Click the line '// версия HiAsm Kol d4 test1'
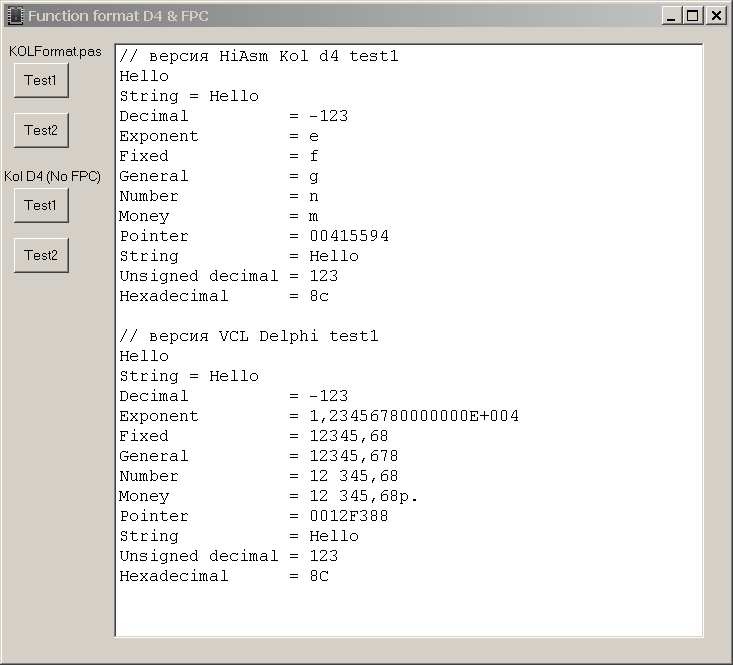Image resolution: width=733 pixels, height=665 pixels. tap(259, 56)
